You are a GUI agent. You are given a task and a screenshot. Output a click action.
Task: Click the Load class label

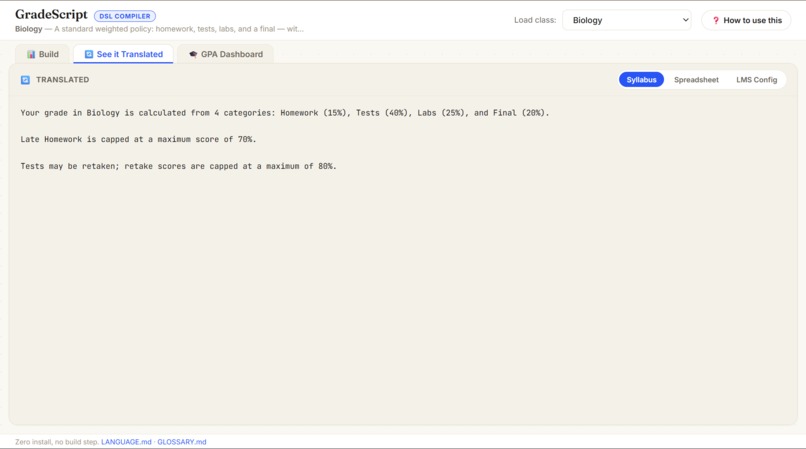[535, 20]
